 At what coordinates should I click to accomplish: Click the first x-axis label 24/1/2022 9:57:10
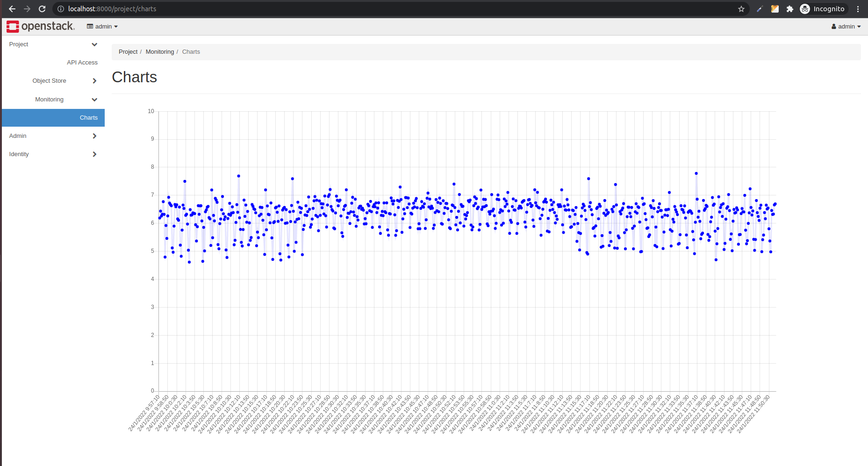click(x=144, y=413)
